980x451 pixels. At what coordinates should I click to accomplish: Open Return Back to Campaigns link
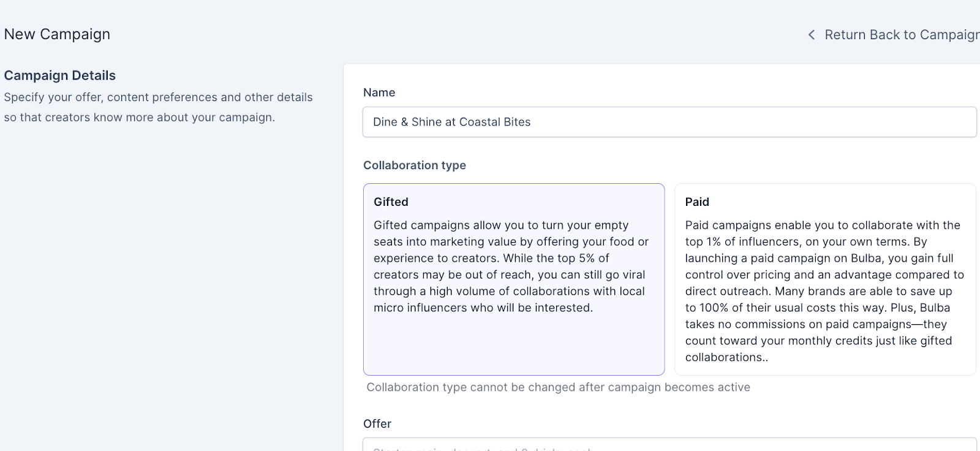click(x=902, y=35)
